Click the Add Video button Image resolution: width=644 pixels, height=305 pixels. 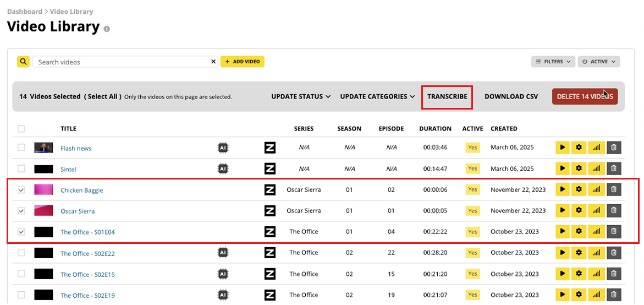pyautogui.click(x=243, y=62)
